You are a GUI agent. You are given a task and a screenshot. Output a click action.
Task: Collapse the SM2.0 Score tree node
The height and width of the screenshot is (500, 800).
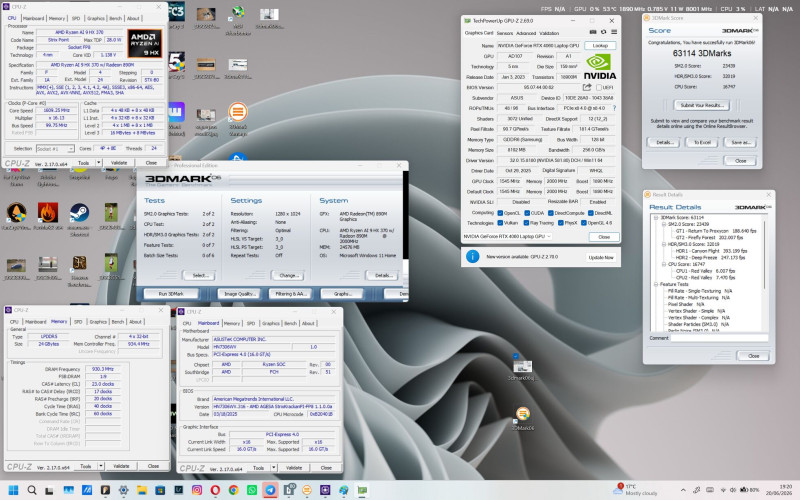[x=664, y=224]
